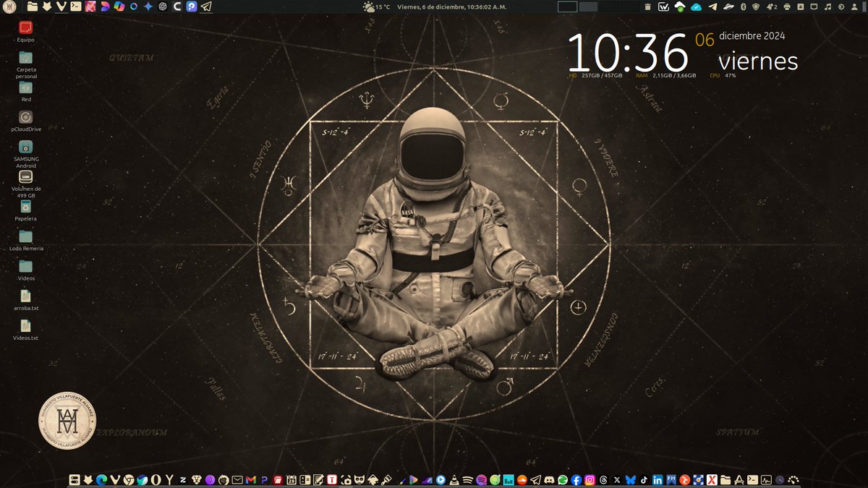Image resolution: width=868 pixels, height=488 pixels.
Task: Open Facebook icon in bottom dock
Action: (576, 479)
